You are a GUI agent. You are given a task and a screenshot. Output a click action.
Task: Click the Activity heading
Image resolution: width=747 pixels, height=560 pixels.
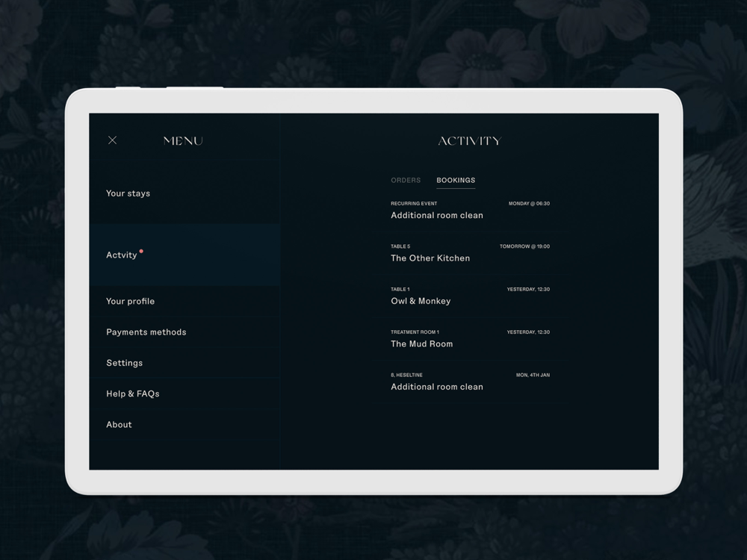pyautogui.click(x=470, y=141)
